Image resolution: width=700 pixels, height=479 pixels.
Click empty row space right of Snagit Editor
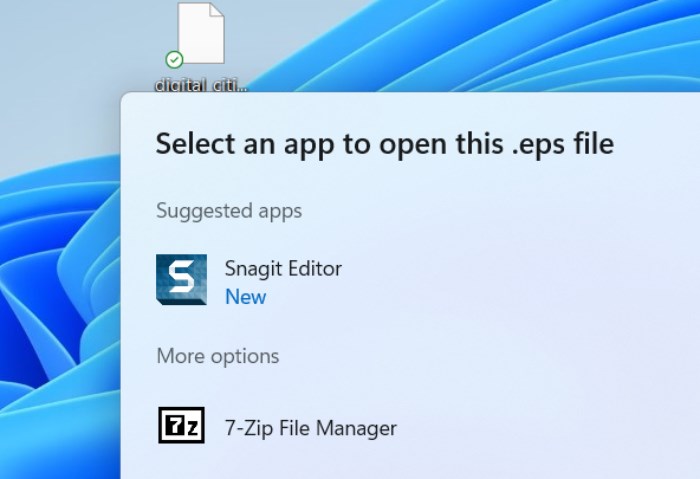tap(520, 280)
